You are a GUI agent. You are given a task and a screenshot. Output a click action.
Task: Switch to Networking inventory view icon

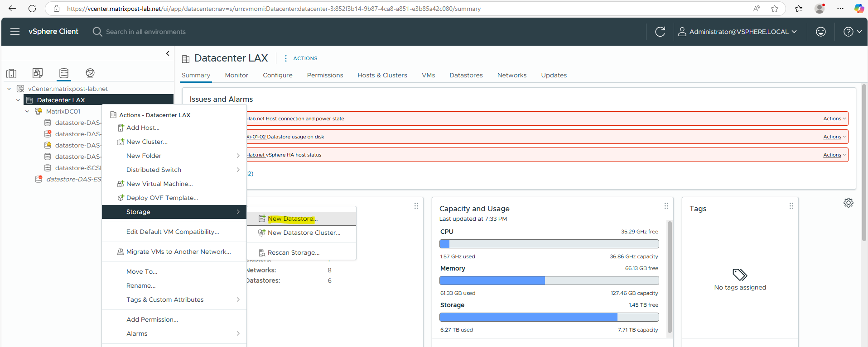coord(90,73)
